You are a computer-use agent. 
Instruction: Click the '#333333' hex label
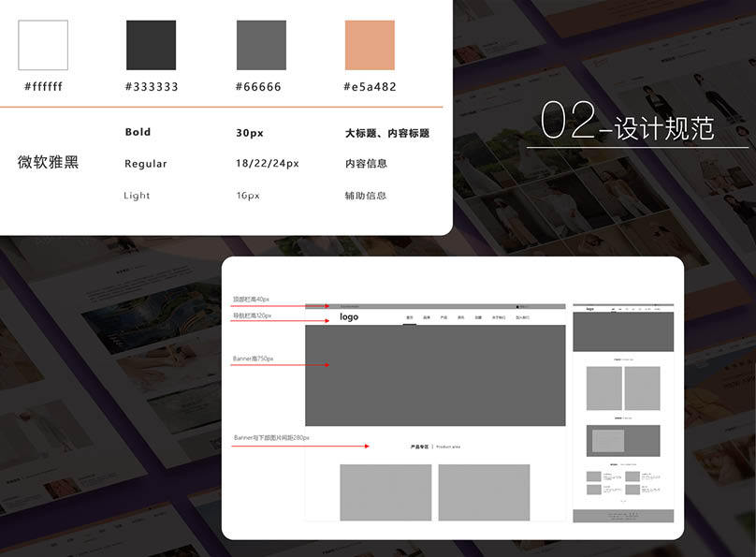152,87
